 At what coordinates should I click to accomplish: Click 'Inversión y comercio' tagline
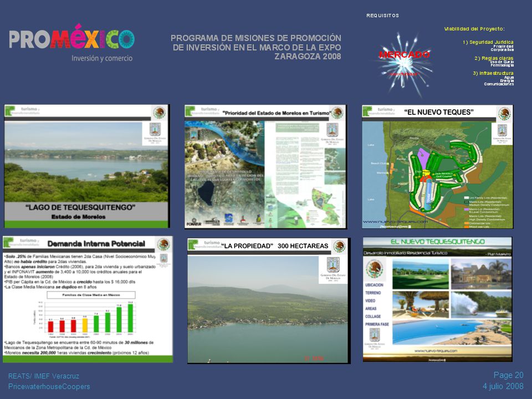[x=102, y=58]
